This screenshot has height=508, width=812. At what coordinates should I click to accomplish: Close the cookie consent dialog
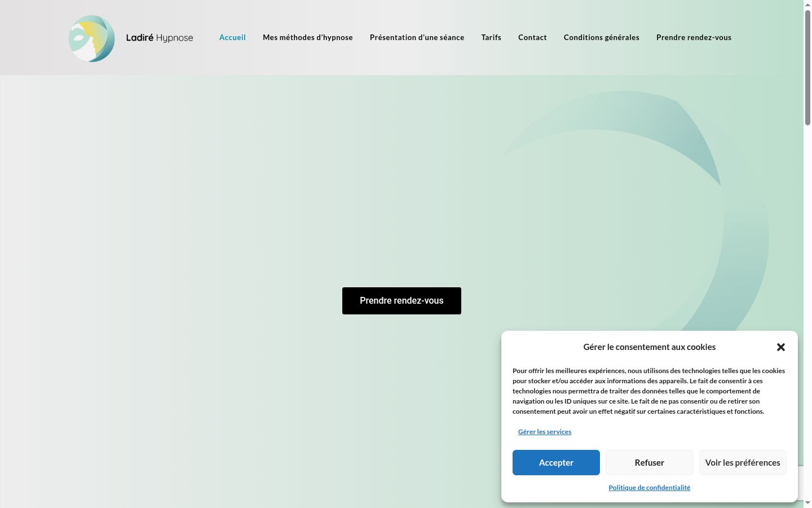point(781,347)
